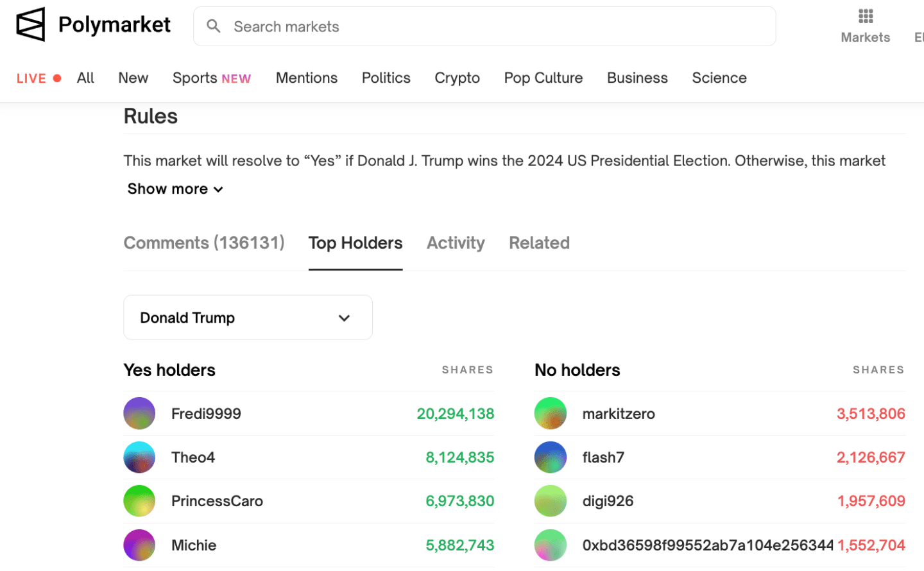The height and width of the screenshot is (571, 924).
Task: Go to the Politics category
Action: pyautogui.click(x=386, y=78)
